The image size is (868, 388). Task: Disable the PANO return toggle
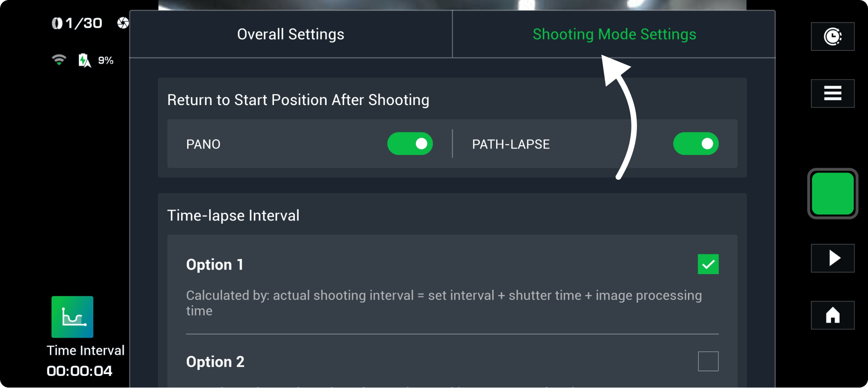pos(410,144)
